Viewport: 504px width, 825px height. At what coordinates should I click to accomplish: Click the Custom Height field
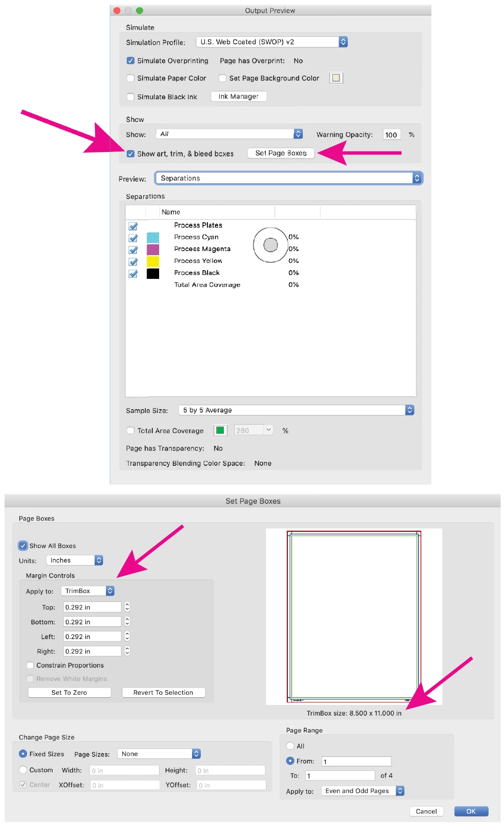[x=230, y=770]
